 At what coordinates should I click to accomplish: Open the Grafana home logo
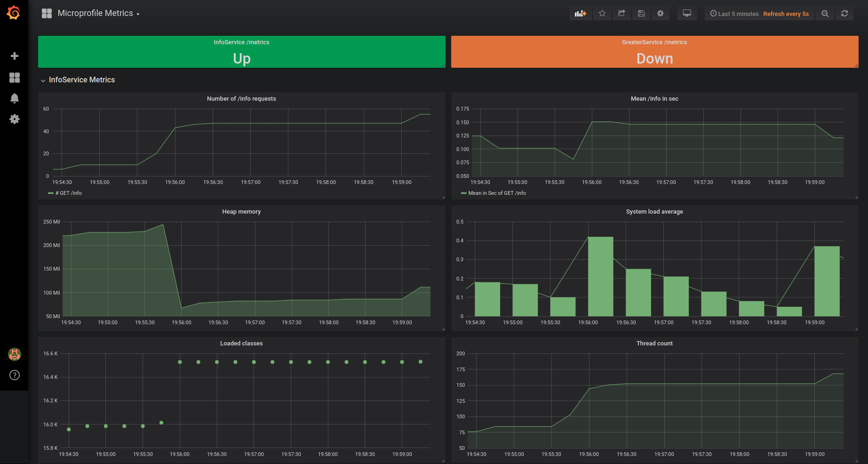14,13
